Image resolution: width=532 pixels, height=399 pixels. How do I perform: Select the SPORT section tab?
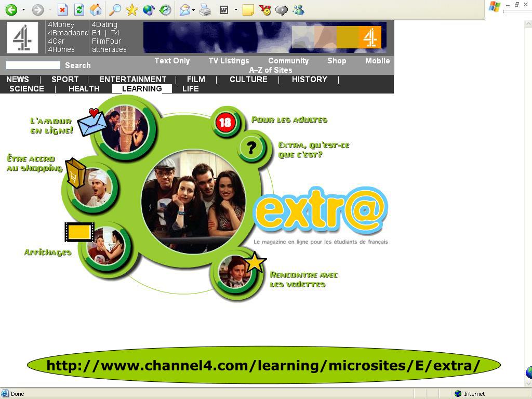(x=65, y=79)
